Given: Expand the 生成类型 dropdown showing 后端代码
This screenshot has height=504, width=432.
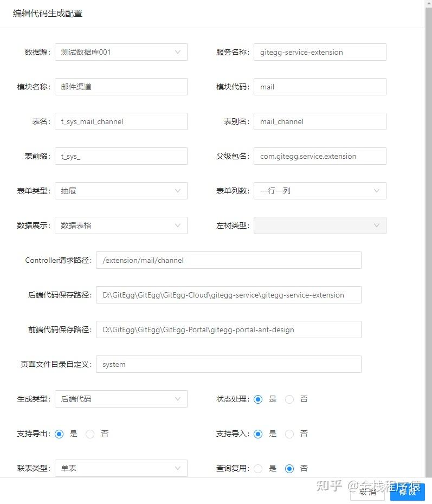Looking at the screenshot, I should [121, 399].
